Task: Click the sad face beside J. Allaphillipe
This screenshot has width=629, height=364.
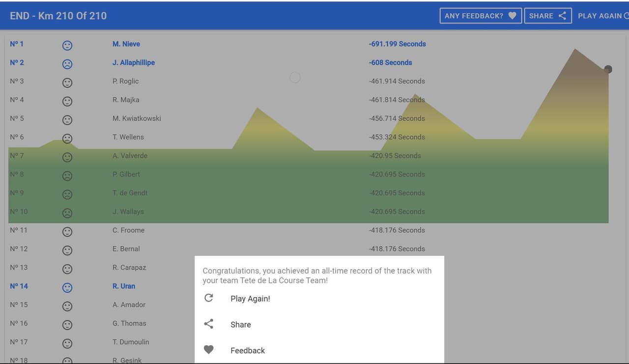Action: coord(67,64)
